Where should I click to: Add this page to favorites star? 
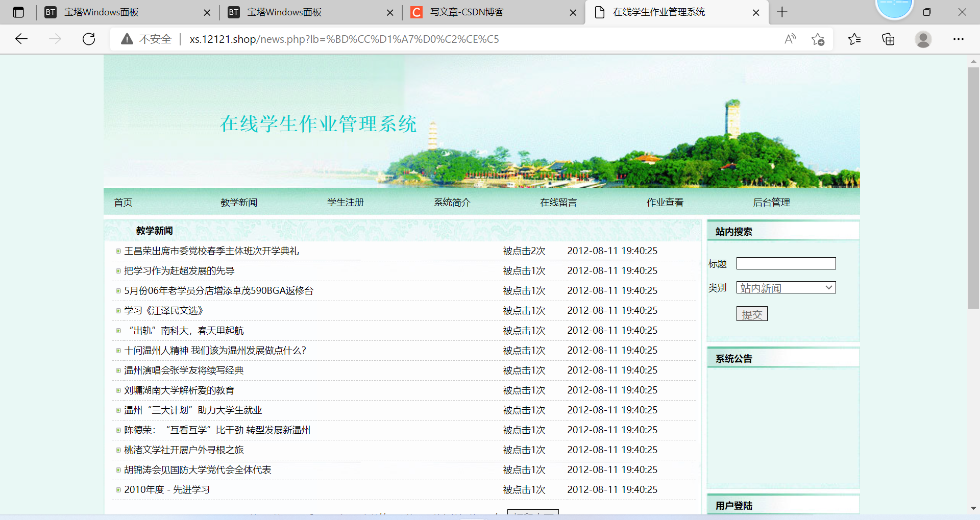tap(818, 39)
